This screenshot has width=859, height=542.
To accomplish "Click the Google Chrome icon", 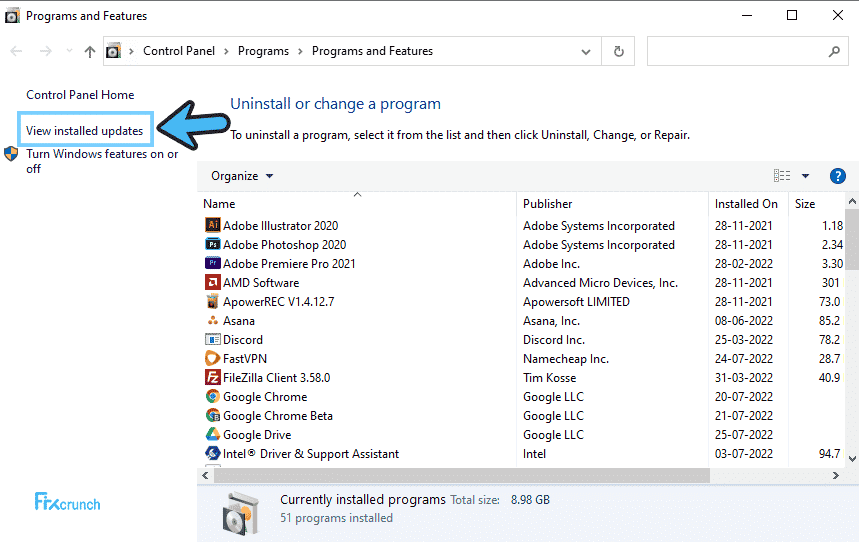I will click(213, 396).
